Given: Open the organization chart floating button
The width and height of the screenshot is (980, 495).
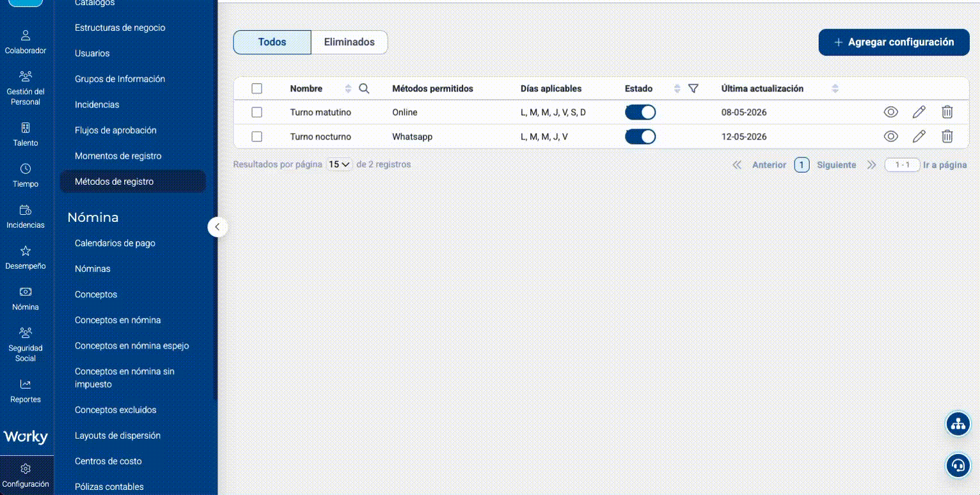Looking at the screenshot, I should (958, 423).
